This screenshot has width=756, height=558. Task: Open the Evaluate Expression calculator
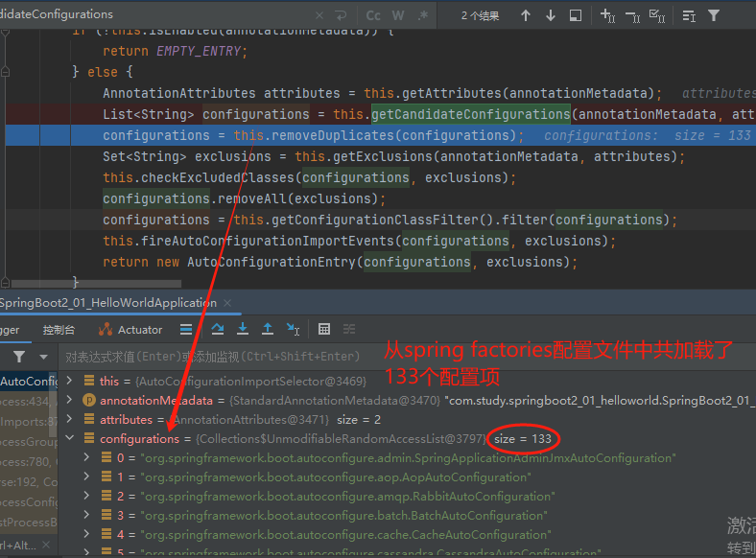coord(324,329)
